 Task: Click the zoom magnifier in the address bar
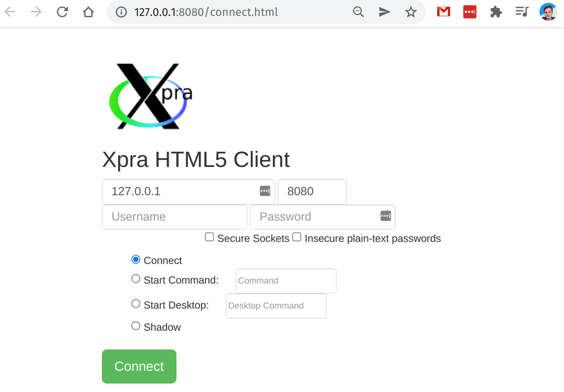pyautogui.click(x=358, y=12)
